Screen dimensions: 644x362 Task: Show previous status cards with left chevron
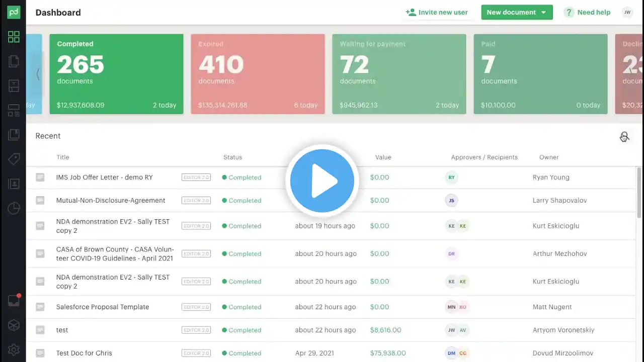(x=38, y=74)
